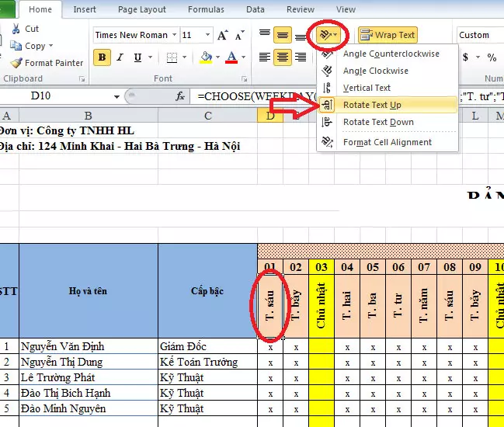Viewport: 504px width, 427px height.
Task: Click the Cấp bậc header cell
Action: [x=207, y=291]
